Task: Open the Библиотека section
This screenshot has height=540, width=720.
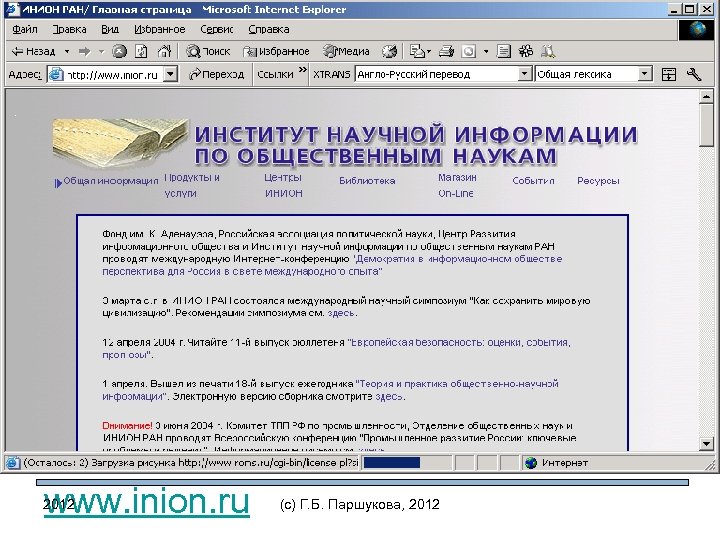Action: point(367,181)
